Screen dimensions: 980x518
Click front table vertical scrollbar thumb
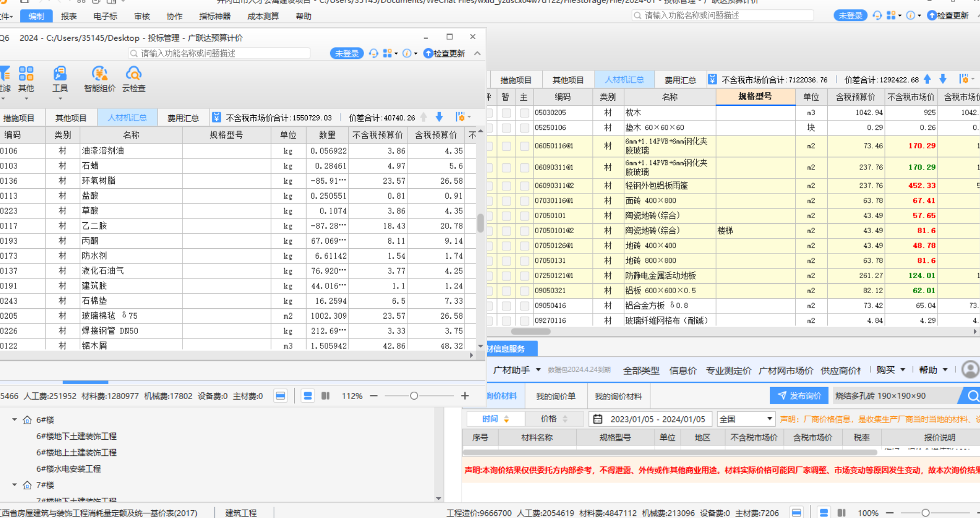click(480, 223)
